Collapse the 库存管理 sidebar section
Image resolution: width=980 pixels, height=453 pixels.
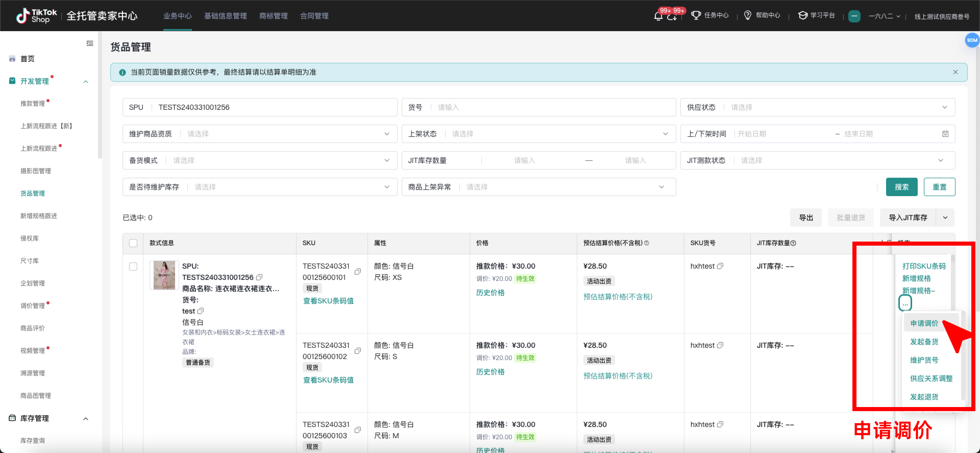point(85,419)
